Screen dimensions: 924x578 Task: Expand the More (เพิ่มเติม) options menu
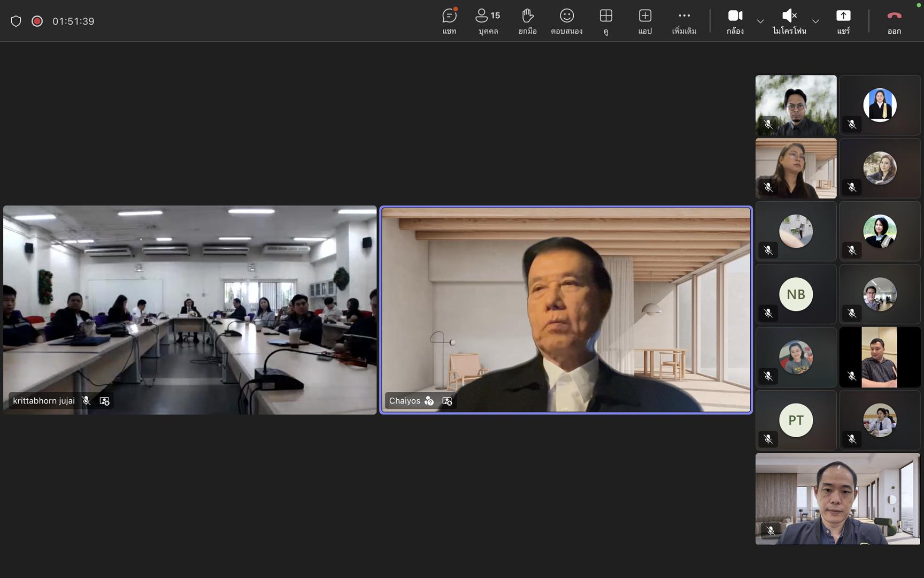[684, 16]
